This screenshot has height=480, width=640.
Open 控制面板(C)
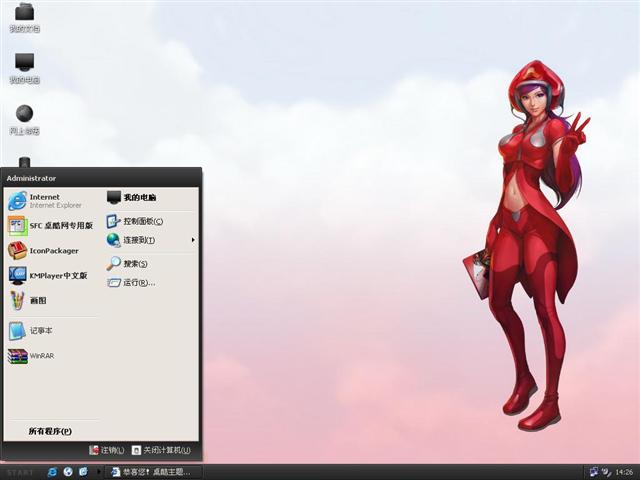(150, 221)
